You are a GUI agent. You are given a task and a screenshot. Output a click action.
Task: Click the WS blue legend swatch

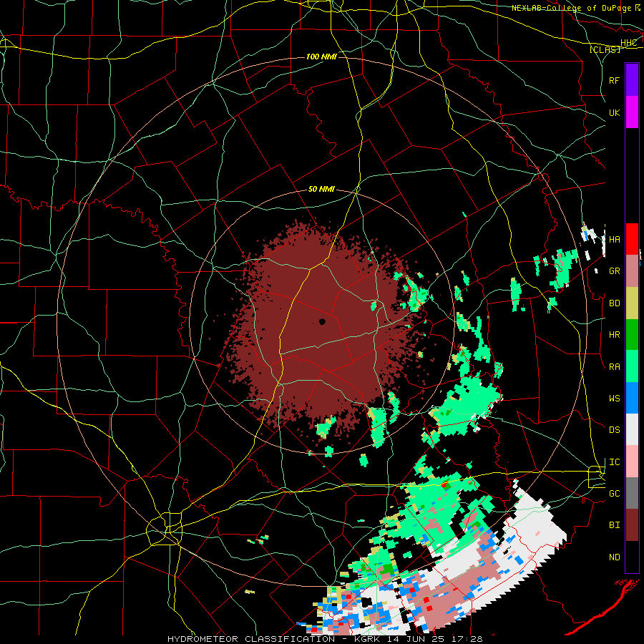point(632,398)
